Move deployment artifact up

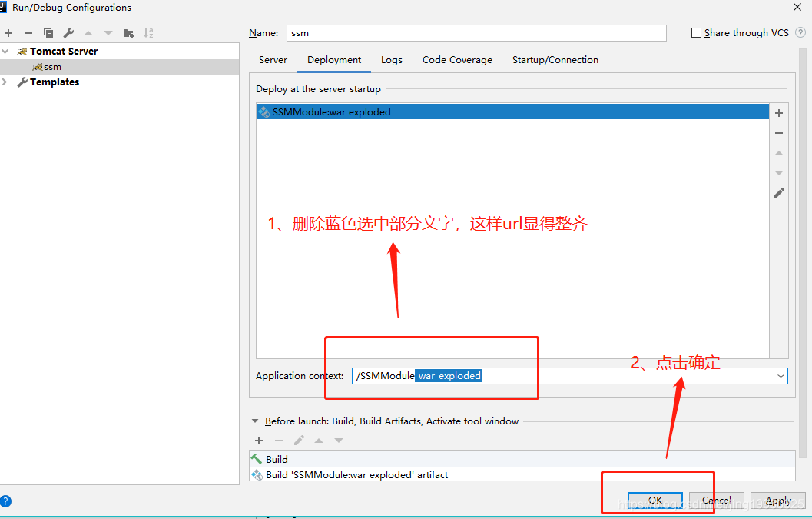(x=779, y=153)
